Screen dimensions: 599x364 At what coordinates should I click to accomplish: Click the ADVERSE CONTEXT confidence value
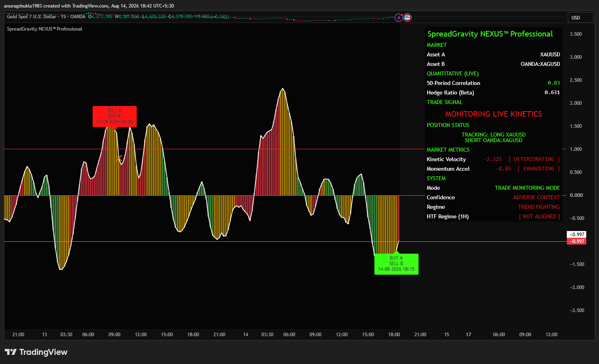click(537, 197)
